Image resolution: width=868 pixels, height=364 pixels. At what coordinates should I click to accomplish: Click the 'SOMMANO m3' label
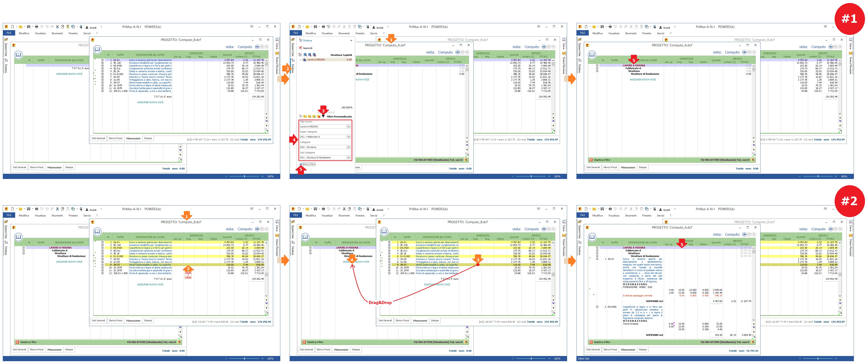tap(654, 301)
